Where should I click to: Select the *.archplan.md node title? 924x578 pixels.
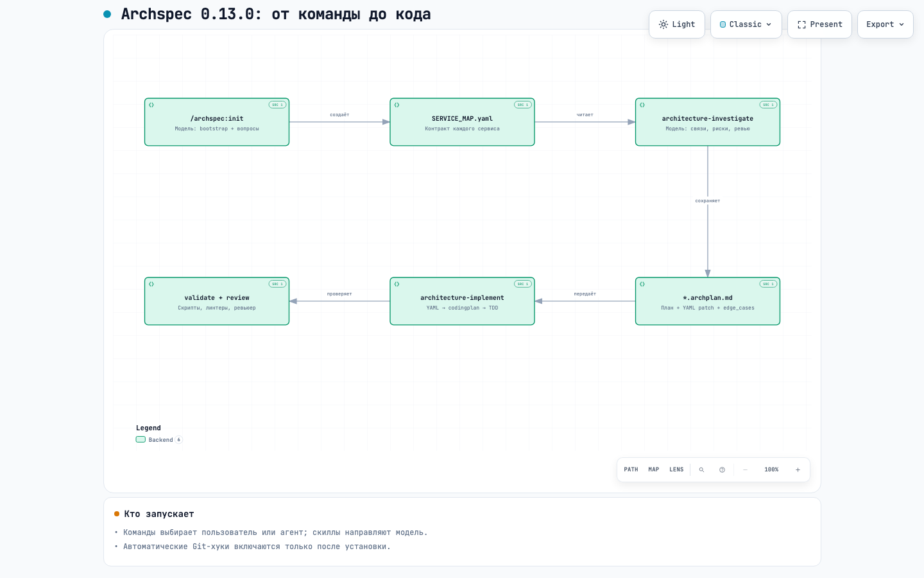click(708, 298)
